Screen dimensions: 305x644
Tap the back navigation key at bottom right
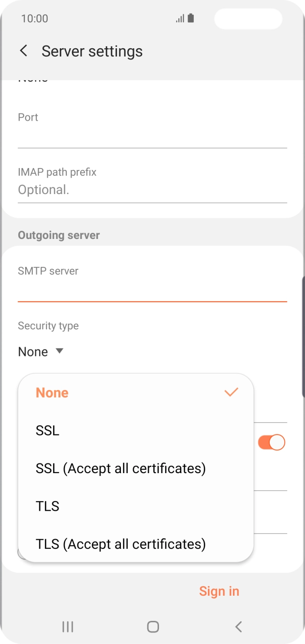pos(238,627)
